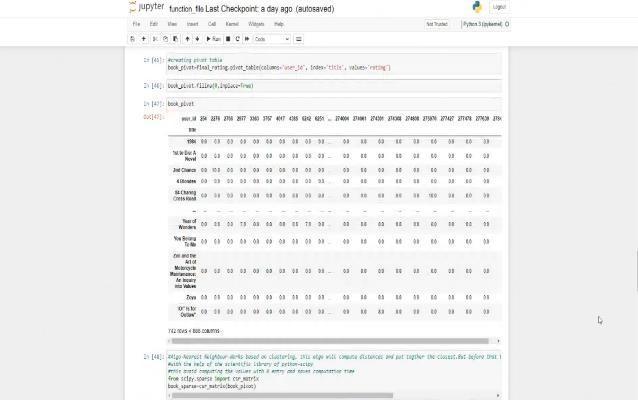Image resolution: width=638 pixels, height=400 pixels.
Task: Cut selected cells with scissors icon
Action: (155, 39)
